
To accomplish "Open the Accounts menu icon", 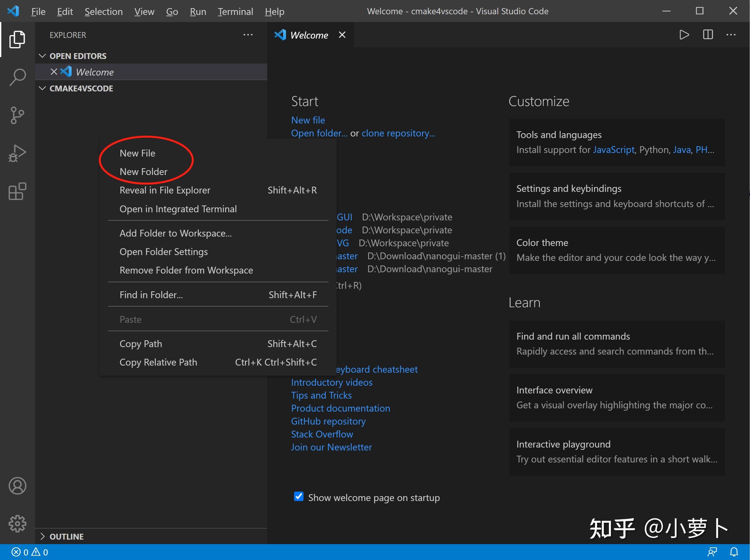I will pos(17,486).
